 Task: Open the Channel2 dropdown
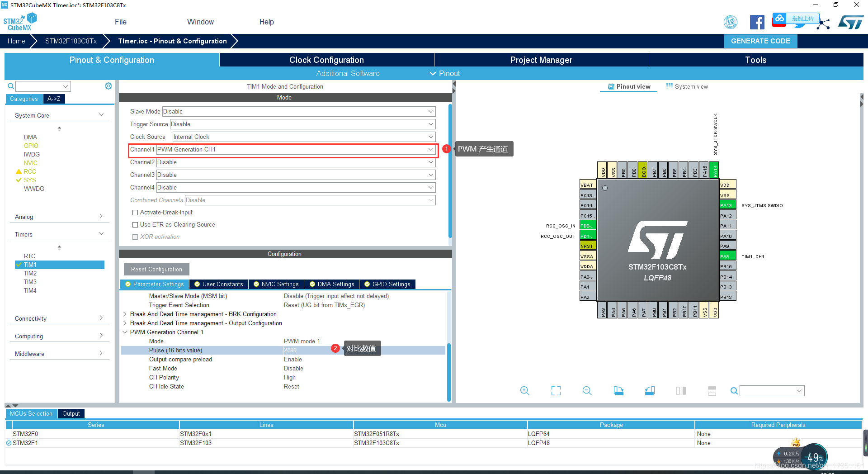296,162
